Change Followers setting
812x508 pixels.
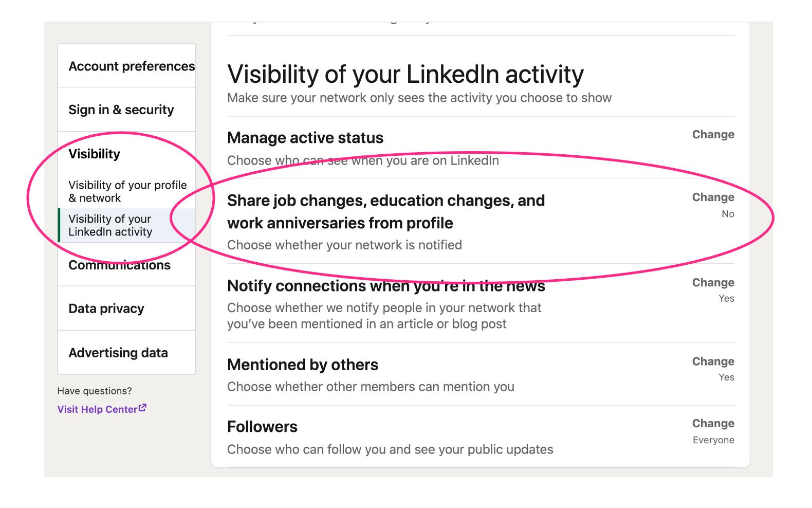pos(713,424)
